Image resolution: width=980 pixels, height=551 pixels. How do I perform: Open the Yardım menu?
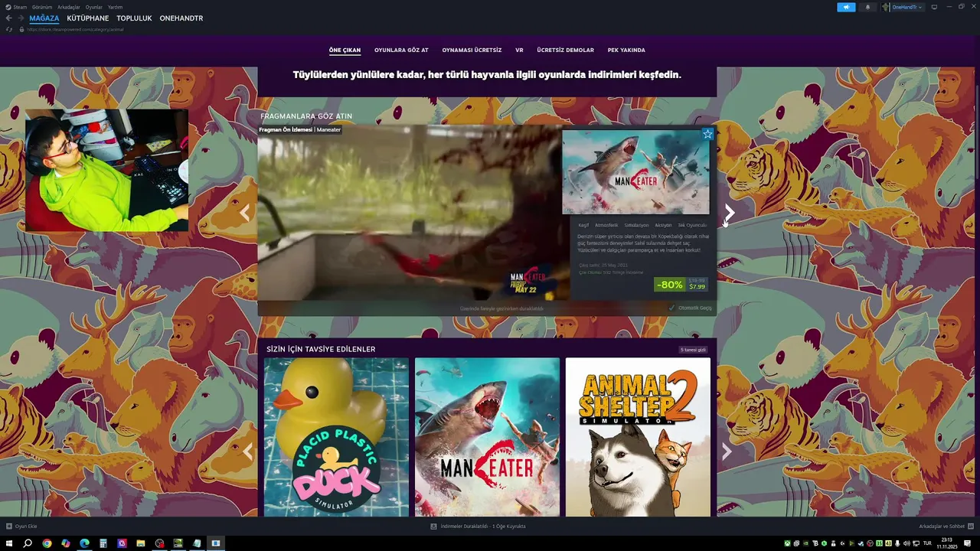[x=115, y=7]
